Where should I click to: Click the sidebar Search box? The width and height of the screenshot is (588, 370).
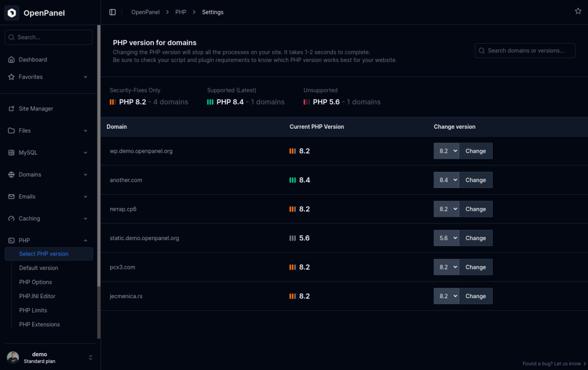49,37
